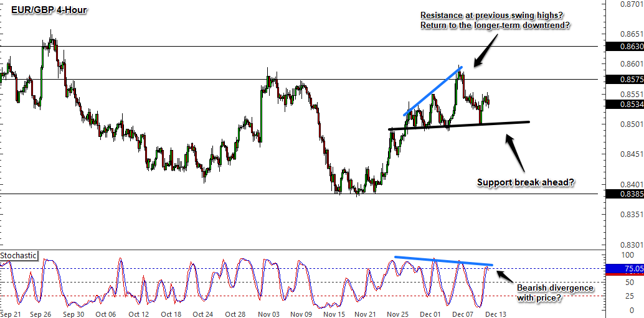Click the 75.05 stochastic value tag
This screenshot has height=318, width=644.
coord(625,268)
